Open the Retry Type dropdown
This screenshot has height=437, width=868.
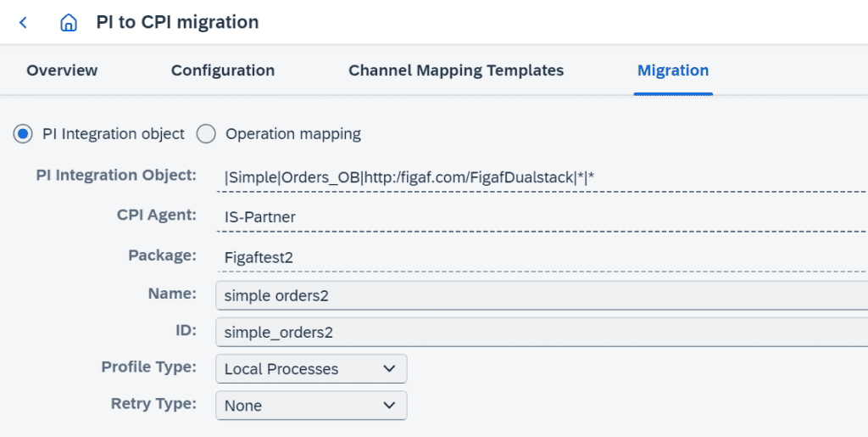(x=311, y=406)
